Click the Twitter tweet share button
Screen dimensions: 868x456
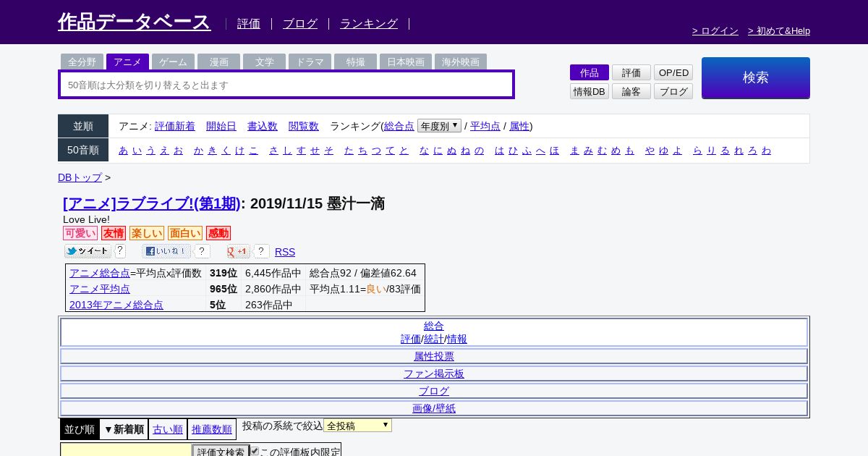pyautogui.click(x=88, y=251)
